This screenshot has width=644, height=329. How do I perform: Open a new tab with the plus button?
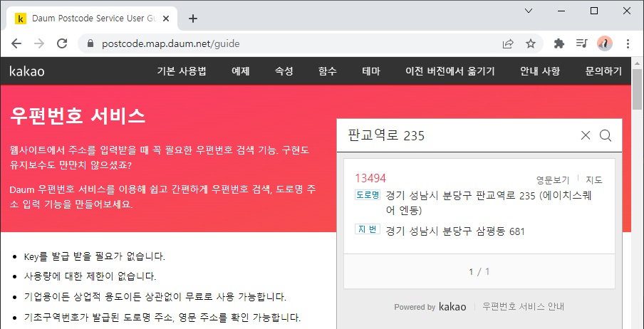pyautogui.click(x=192, y=19)
